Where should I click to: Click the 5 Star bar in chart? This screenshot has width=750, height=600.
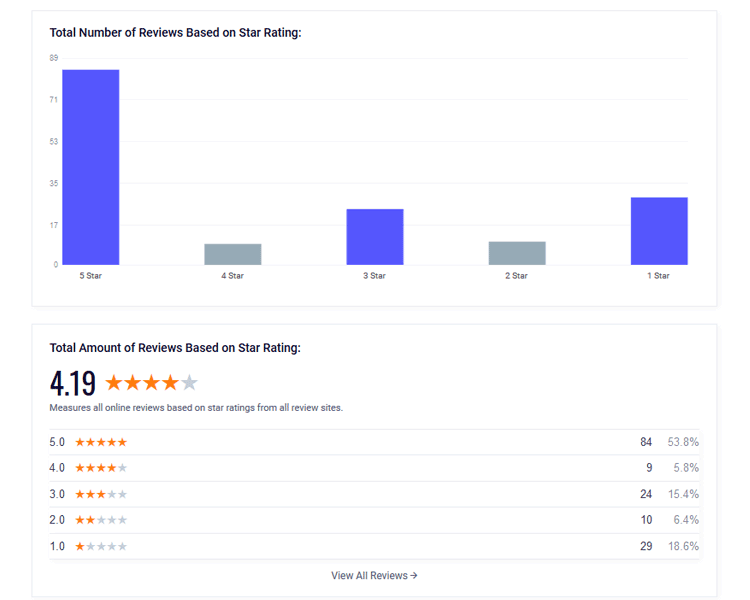click(x=91, y=167)
